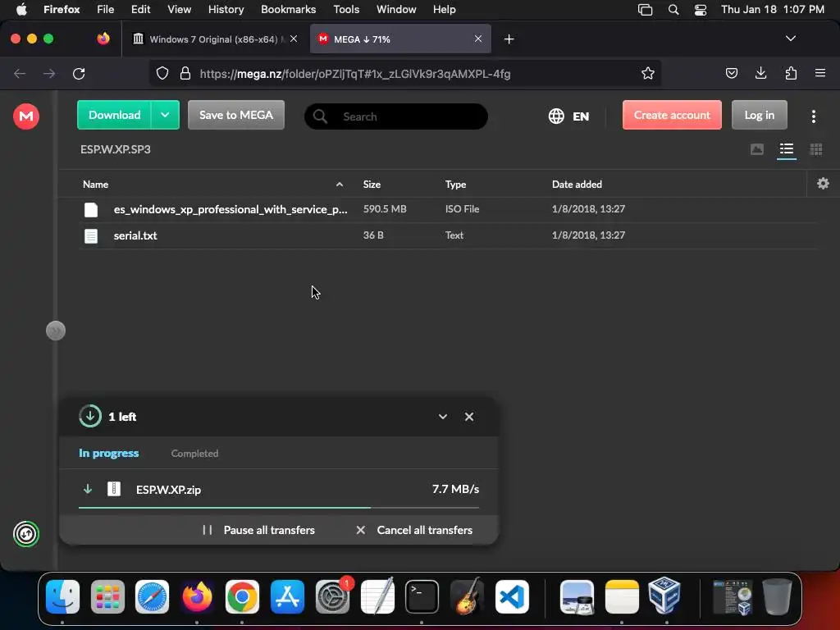The width and height of the screenshot is (840, 630).
Task: Open column settings gear icon
Action: pos(823,184)
